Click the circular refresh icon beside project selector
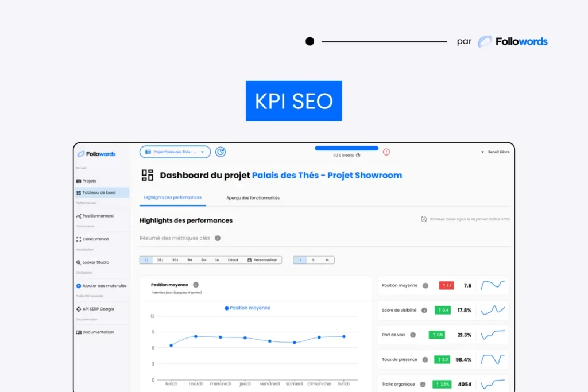The image size is (588, 392). click(220, 152)
